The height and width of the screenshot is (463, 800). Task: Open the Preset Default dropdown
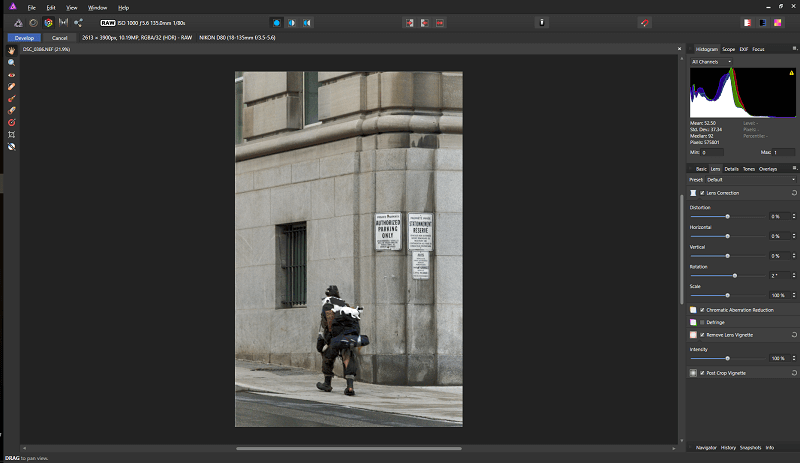[x=750, y=180]
